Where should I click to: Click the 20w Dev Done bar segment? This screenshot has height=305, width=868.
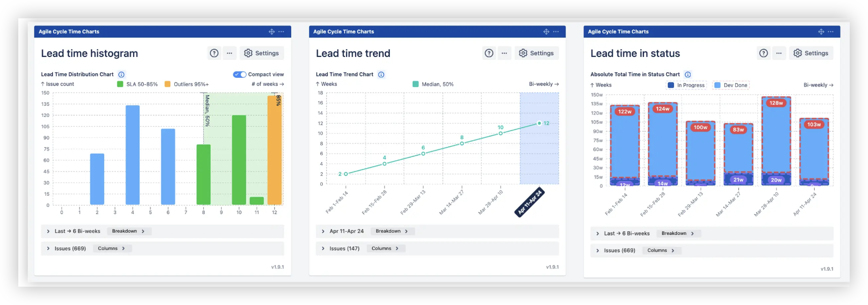pos(776,179)
